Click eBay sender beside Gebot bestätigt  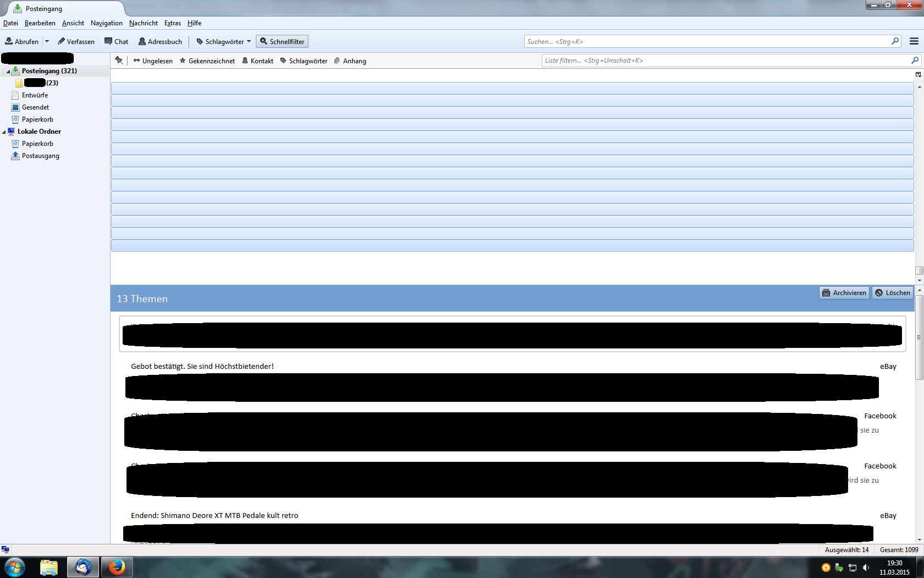888,366
